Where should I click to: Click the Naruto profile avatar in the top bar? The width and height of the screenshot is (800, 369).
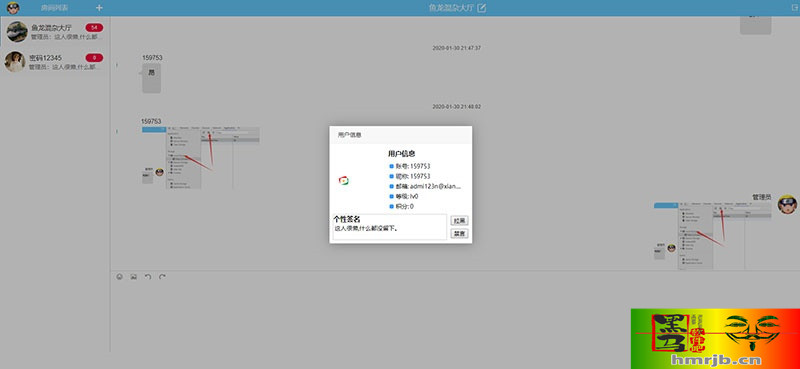13,8
